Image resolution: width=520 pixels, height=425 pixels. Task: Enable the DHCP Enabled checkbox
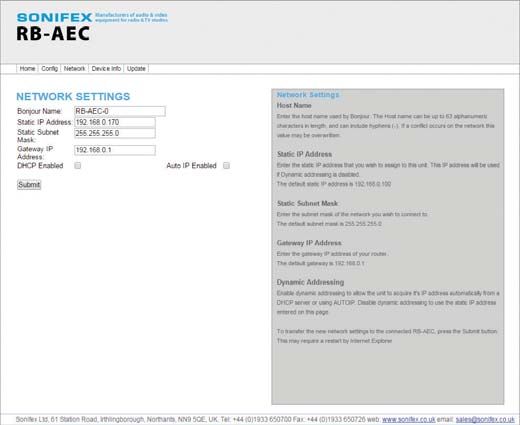(x=78, y=166)
